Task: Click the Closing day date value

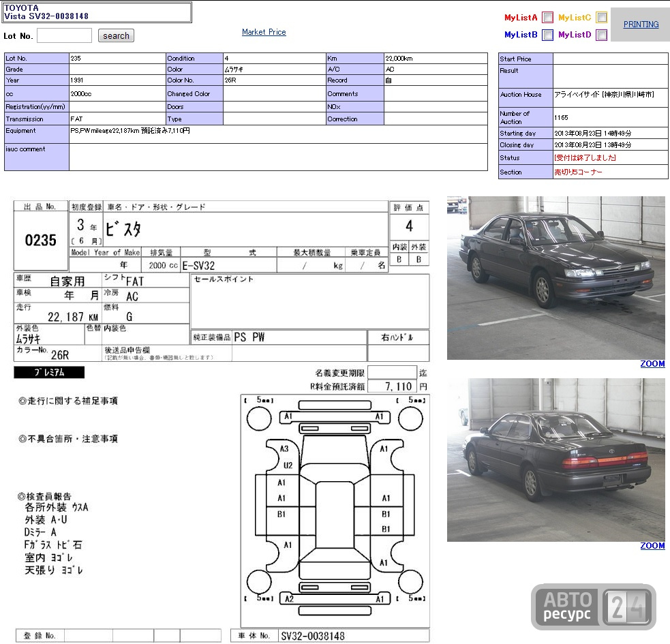Action: tap(593, 145)
